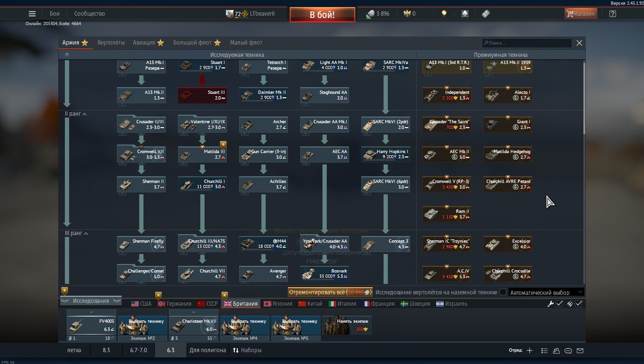Open the Автоматический выбор dropdown

coord(546,292)
